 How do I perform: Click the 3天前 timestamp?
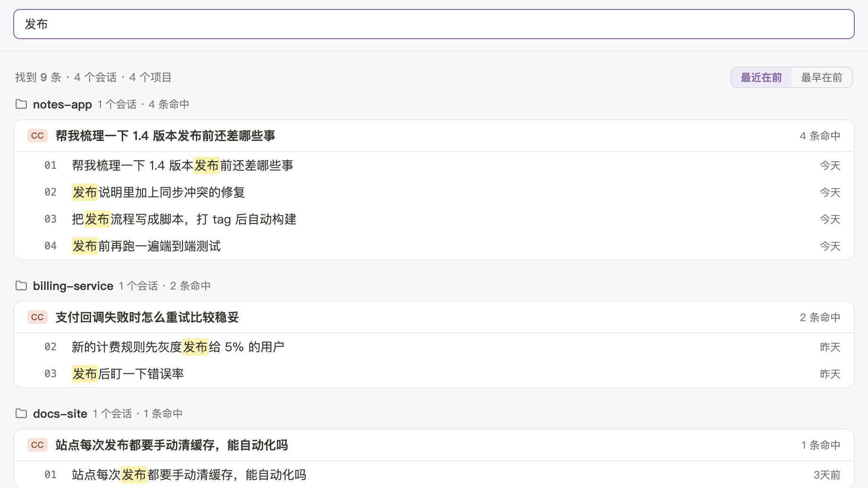pos(827,475)
